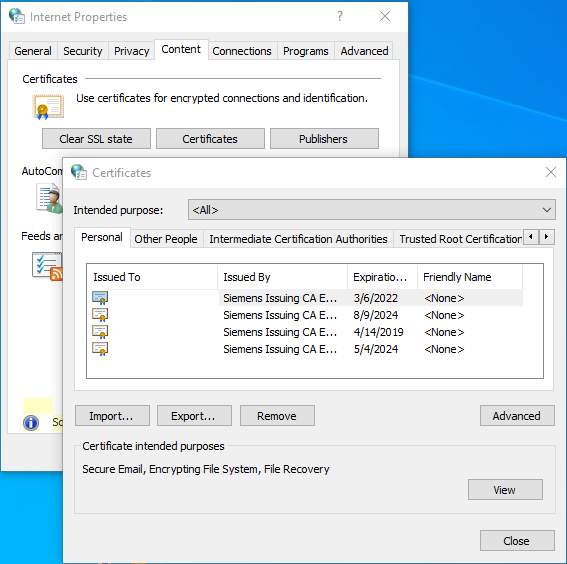Click <None> friendly name in 3/6/2022 row
Image resolution: width=567 pixels, height=564 pixels.
(444, 298)
